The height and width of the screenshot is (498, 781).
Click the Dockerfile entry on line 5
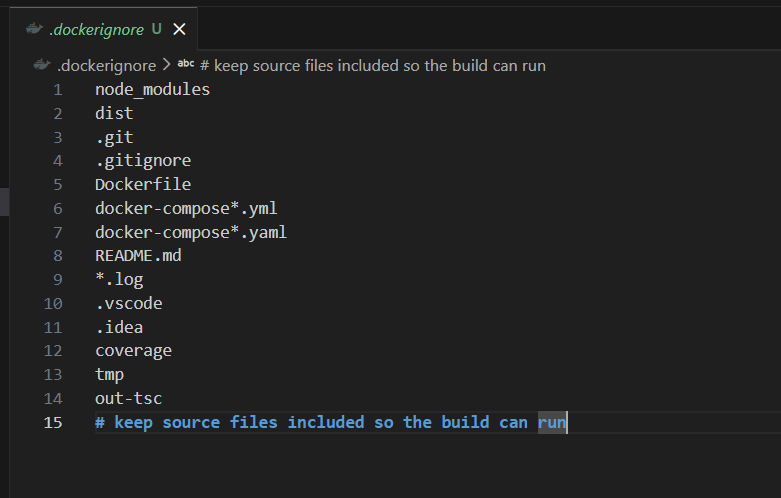tap(143, 184)
